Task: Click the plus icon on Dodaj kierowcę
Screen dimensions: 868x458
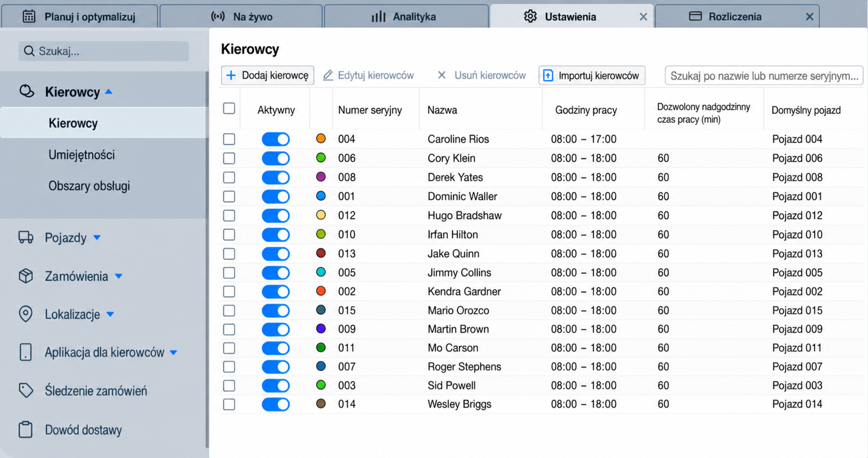Action: pyautogui.click(x=231, y=76)
